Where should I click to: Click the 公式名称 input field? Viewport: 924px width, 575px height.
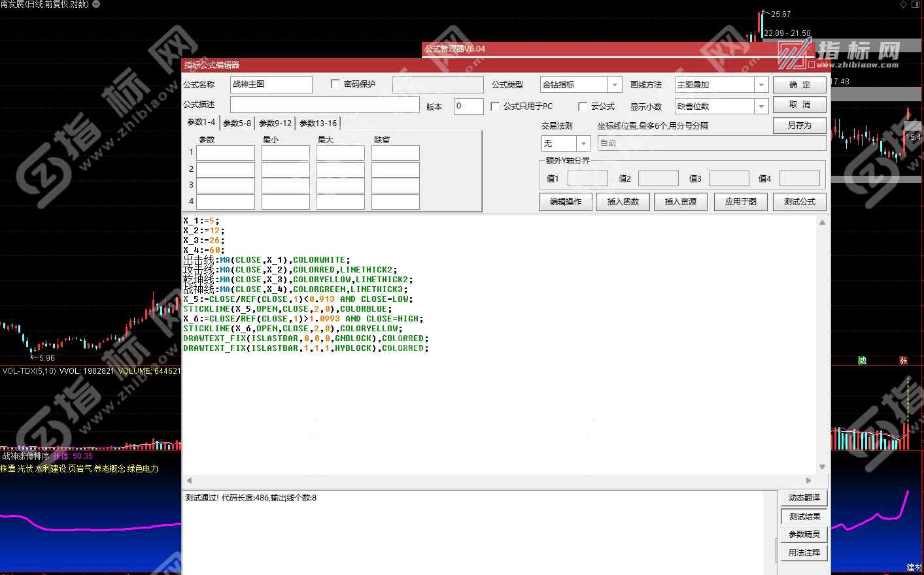click(271, 85)
